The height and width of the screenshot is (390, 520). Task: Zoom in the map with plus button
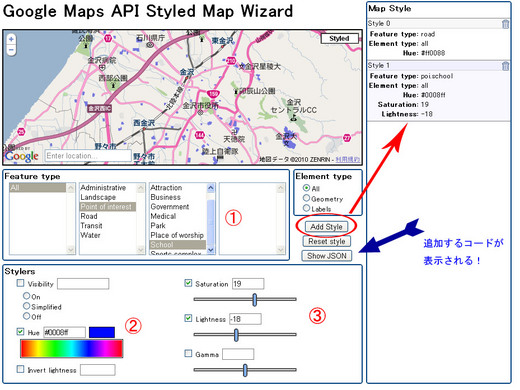coord(11,39)
